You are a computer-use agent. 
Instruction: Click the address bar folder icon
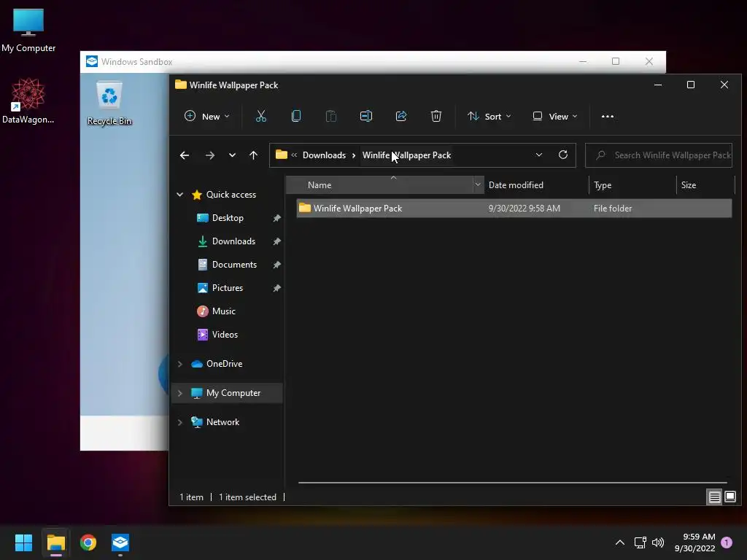282,155
